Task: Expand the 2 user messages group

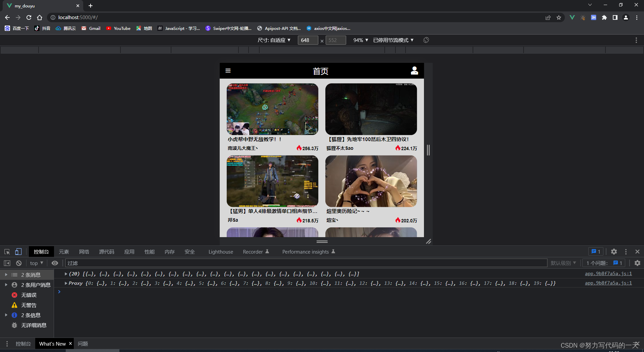Action: coord(6,285)
